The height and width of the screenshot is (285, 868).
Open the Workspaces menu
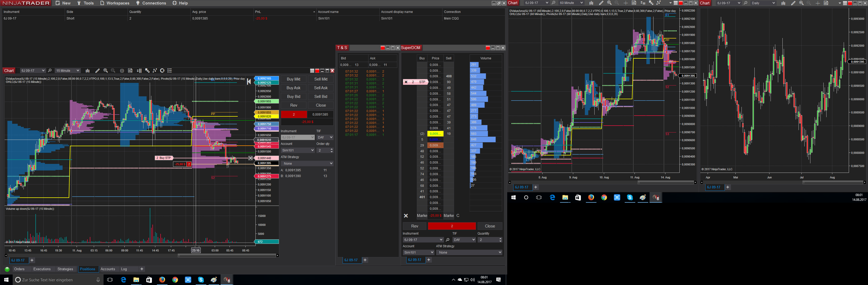click(115, 3)
